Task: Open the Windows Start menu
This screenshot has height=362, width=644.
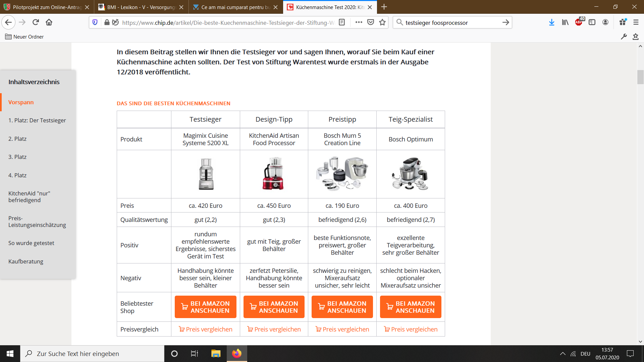Action: [10, 354]
